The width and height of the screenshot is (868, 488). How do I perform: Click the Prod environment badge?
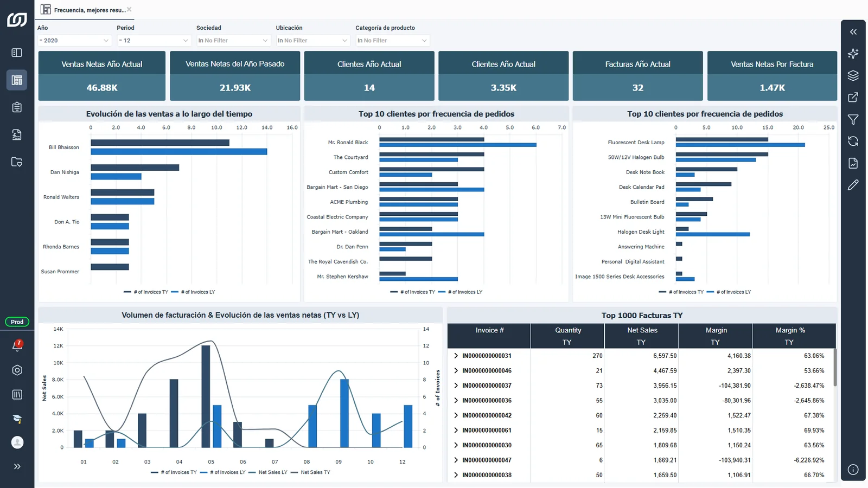click(x=17, y=322)
